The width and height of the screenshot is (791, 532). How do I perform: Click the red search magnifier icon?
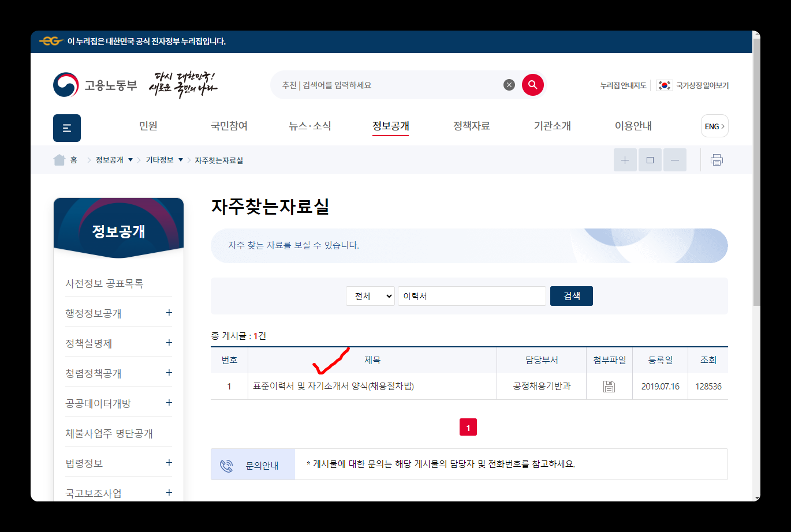click(532, 85)
